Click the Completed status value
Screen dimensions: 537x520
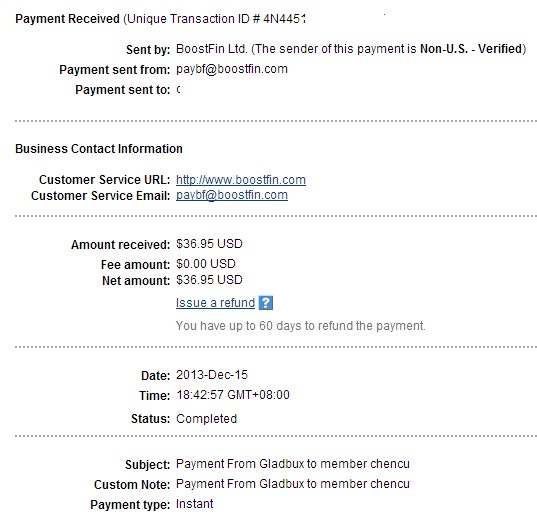coord(207,419)
